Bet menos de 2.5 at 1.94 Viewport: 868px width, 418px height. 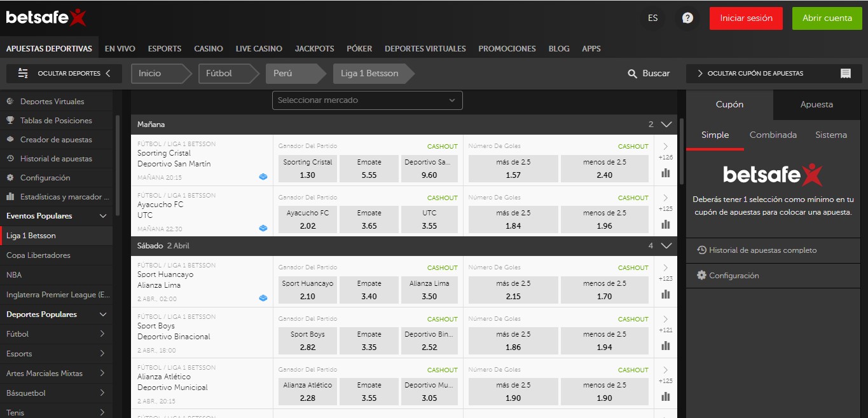[x=604, y=341]
